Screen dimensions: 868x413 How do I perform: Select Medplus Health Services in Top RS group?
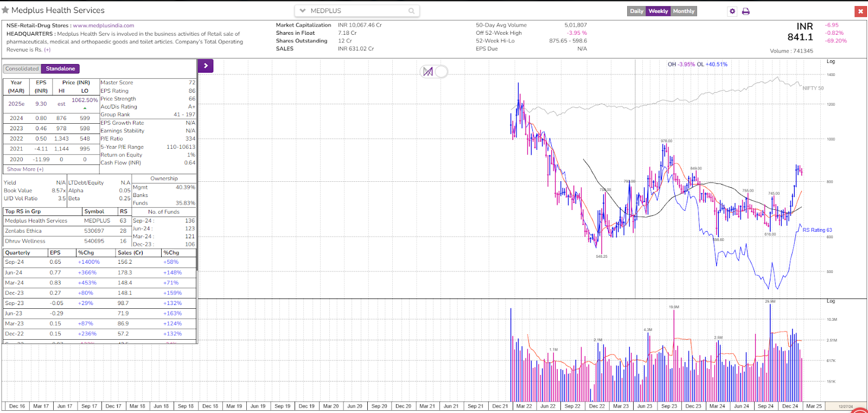(67, 221)
